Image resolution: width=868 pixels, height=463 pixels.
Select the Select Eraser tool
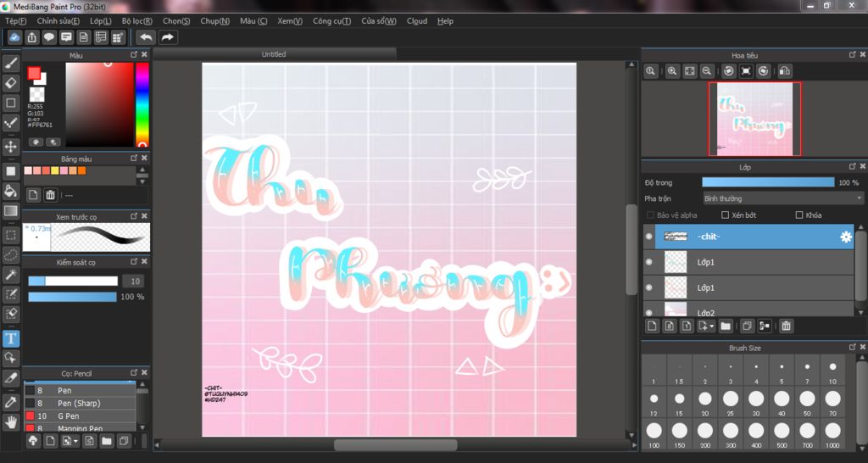[10, 314]
